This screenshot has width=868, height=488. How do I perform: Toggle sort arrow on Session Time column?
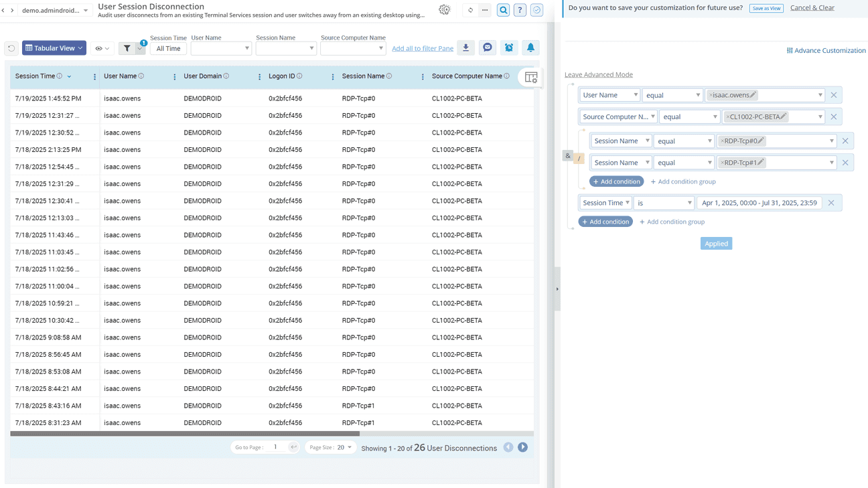[69, 77]
